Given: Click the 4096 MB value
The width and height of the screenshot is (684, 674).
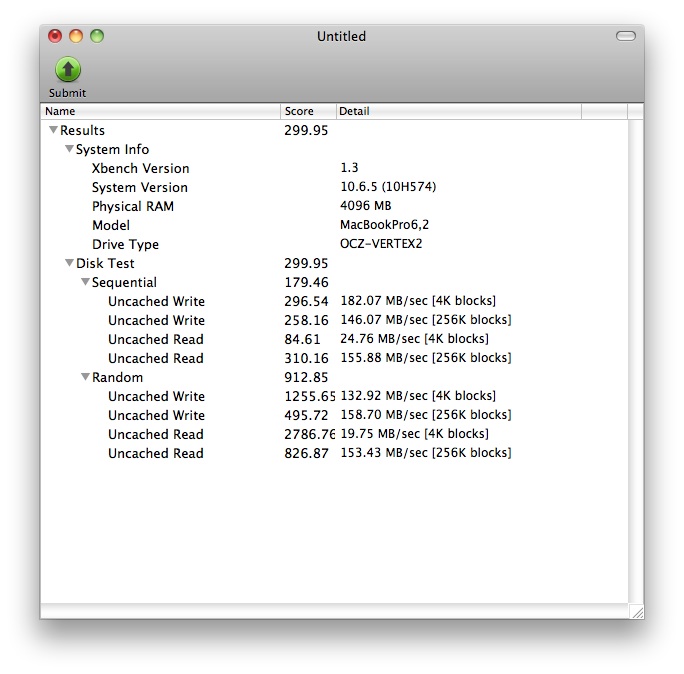Looking at the screenshot, I should click(x=366, y=205).
